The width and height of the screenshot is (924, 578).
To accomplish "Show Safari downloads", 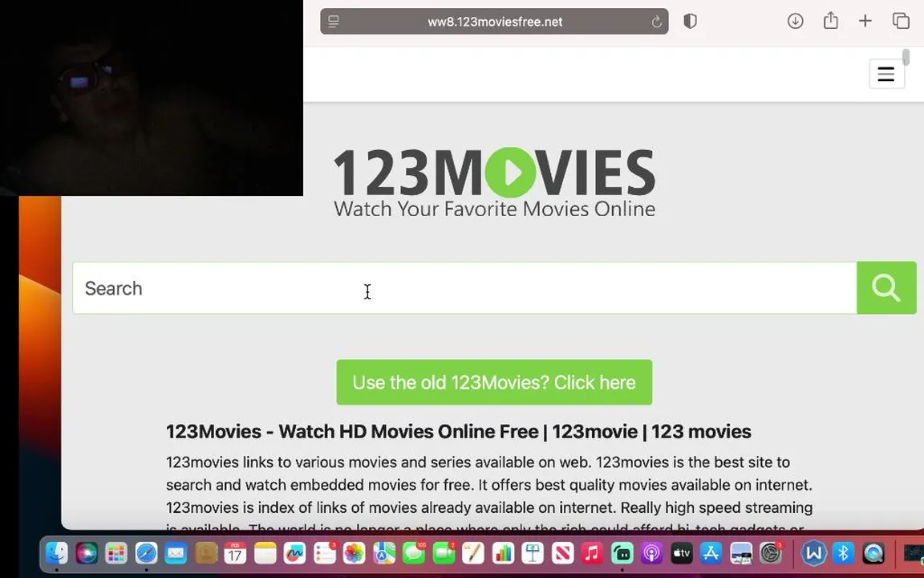I will click(x=795, y=21).
